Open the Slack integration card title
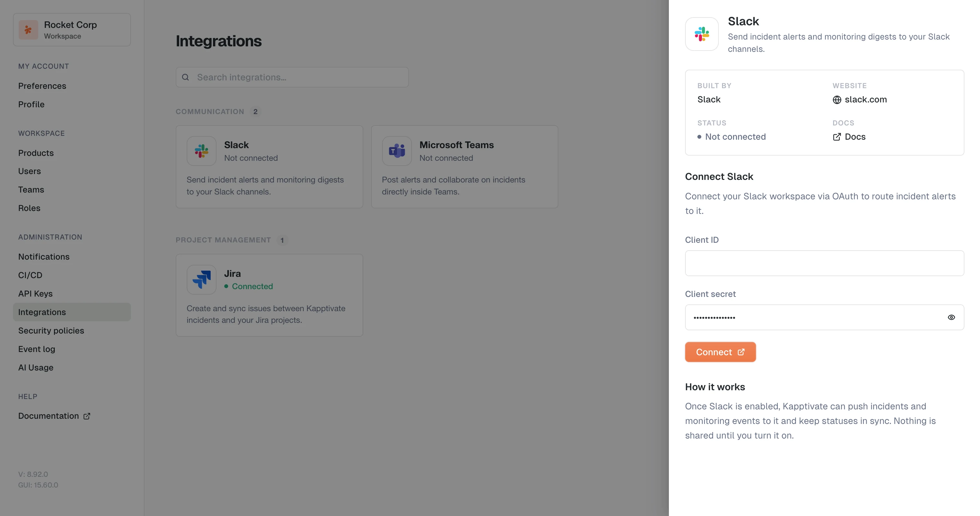980x516 pixels. [236, 145]
